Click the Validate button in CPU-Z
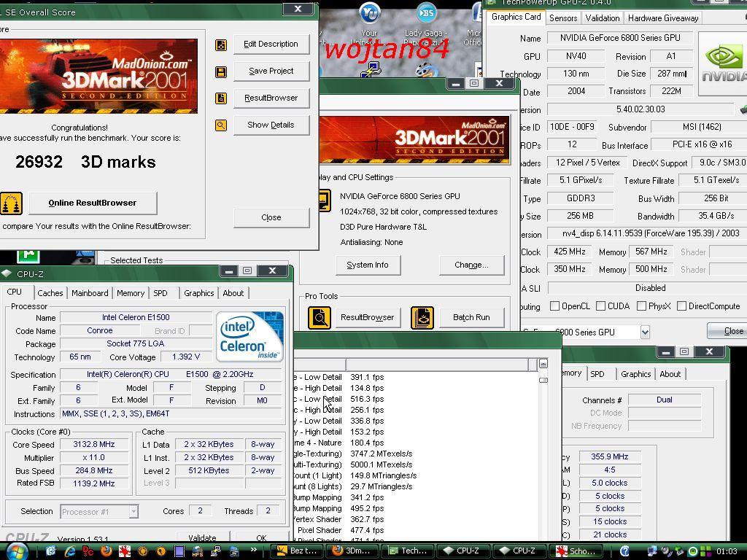The width and height of the screenshot is (747, 560). 203,537
